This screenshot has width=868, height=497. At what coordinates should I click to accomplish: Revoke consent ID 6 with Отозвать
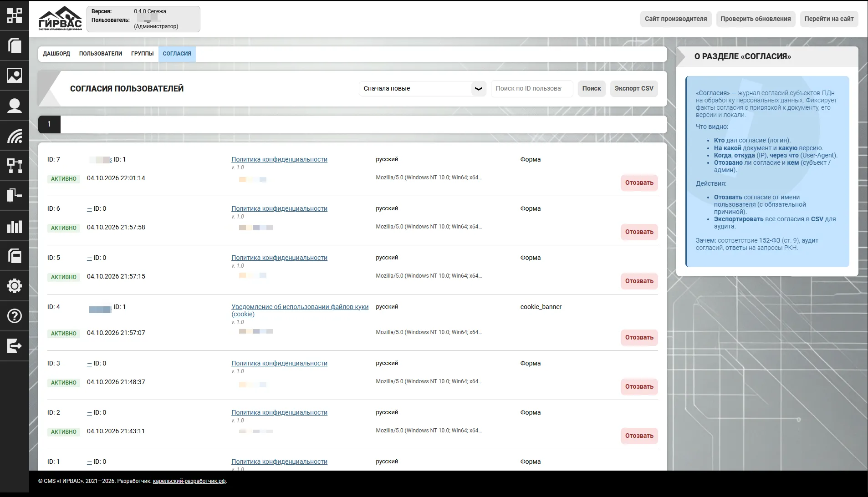(639, 232)
